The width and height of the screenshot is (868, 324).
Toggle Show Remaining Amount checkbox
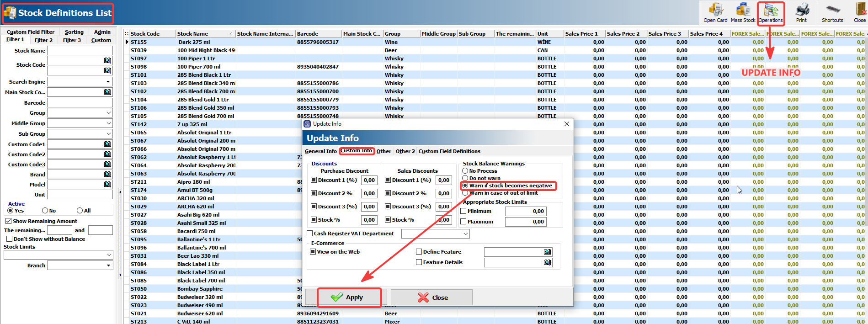point(8,221)
